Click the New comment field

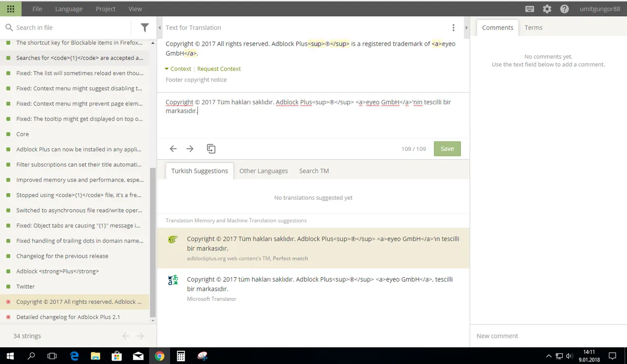(549, 336)
